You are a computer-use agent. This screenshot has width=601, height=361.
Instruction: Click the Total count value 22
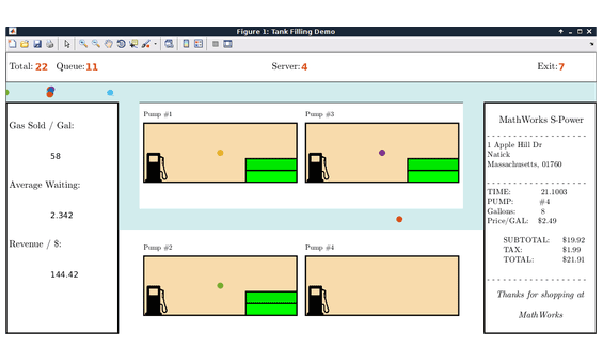[41, 67]
